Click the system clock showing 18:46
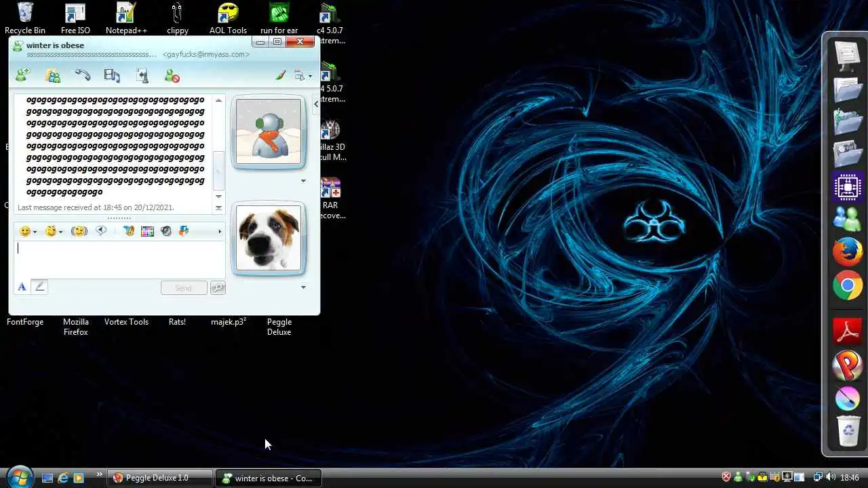This screenshot has width=868, height=488. (850, 478)
